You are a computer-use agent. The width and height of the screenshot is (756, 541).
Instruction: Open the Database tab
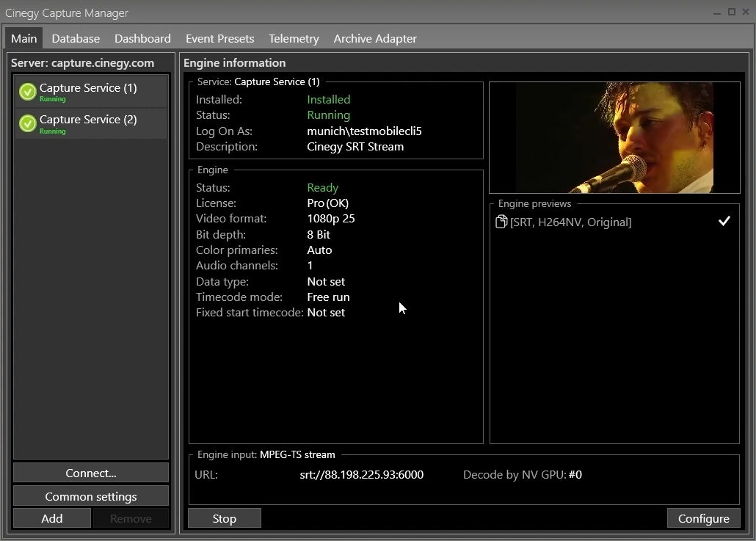[76, 39]
